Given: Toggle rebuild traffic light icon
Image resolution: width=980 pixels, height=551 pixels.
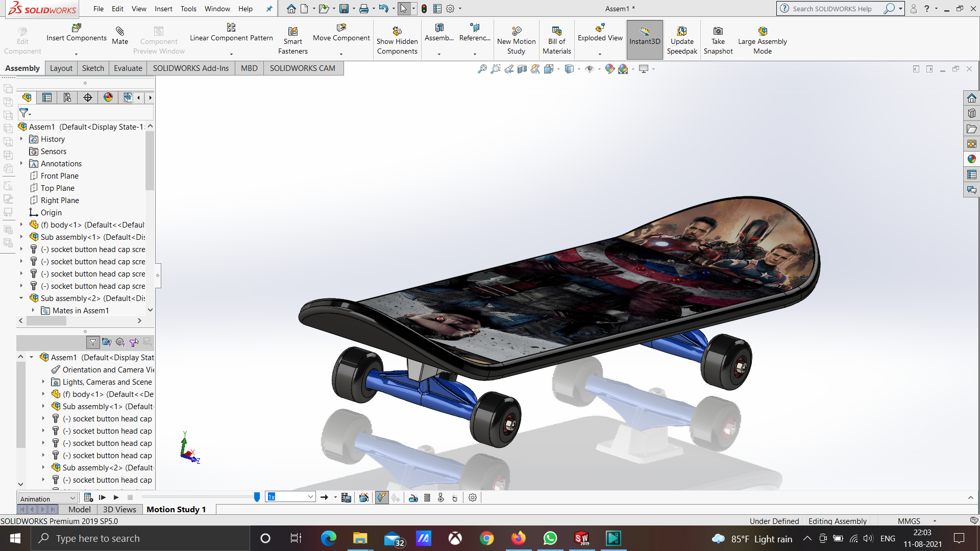Looking at the screenshot, I should pos(424,9).
